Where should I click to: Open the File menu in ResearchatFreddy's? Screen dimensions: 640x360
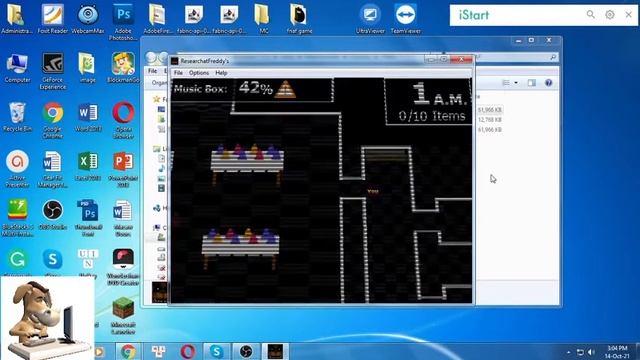click(x=178, y=73)
